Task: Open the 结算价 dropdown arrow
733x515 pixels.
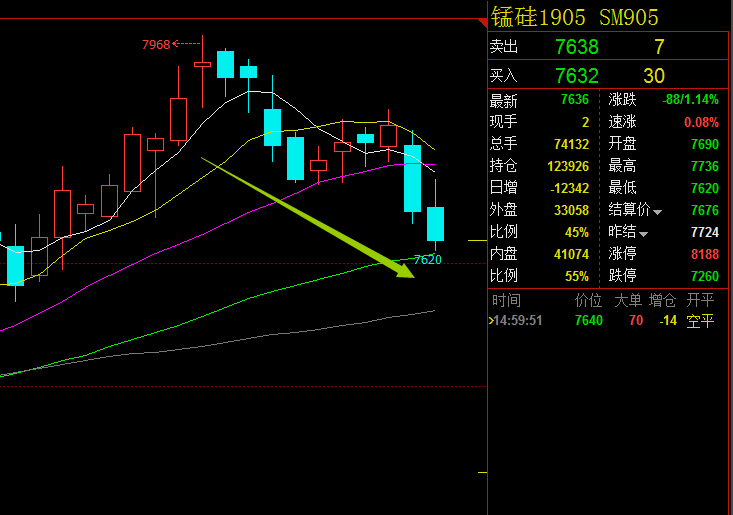Action: click(657, 212)
